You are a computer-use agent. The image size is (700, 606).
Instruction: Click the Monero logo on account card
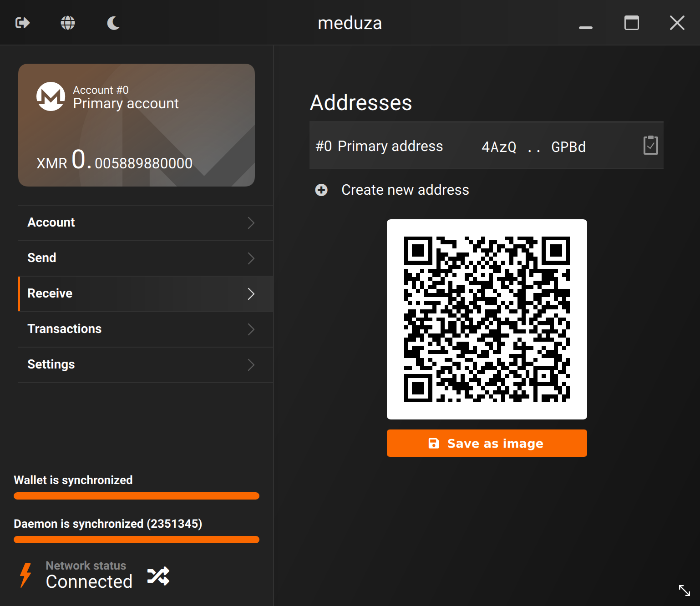[51, 96]
